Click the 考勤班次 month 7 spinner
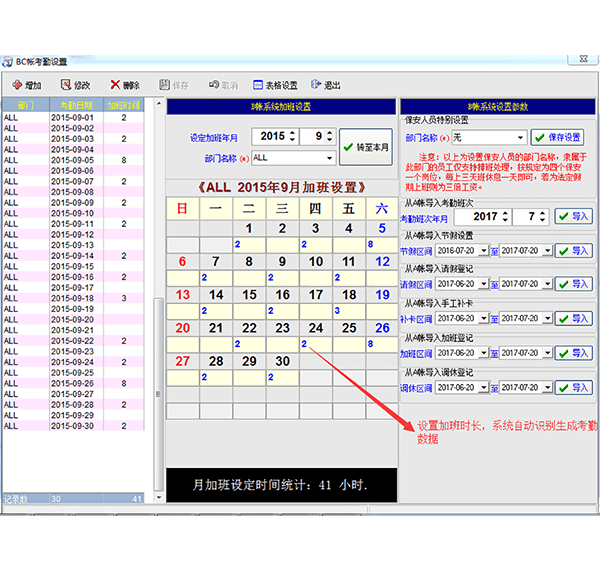Screen dimensions: 600x571 (x=541, y=216)
